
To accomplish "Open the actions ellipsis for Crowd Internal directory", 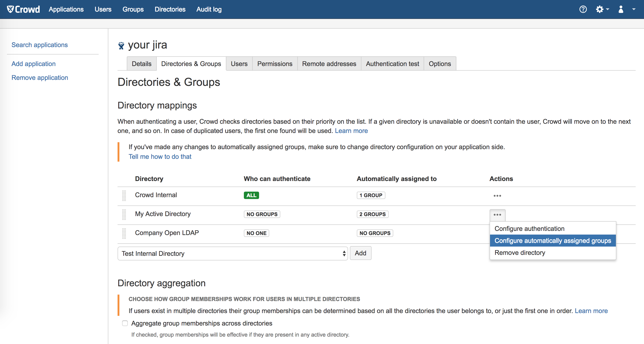I will pos(497,196).
